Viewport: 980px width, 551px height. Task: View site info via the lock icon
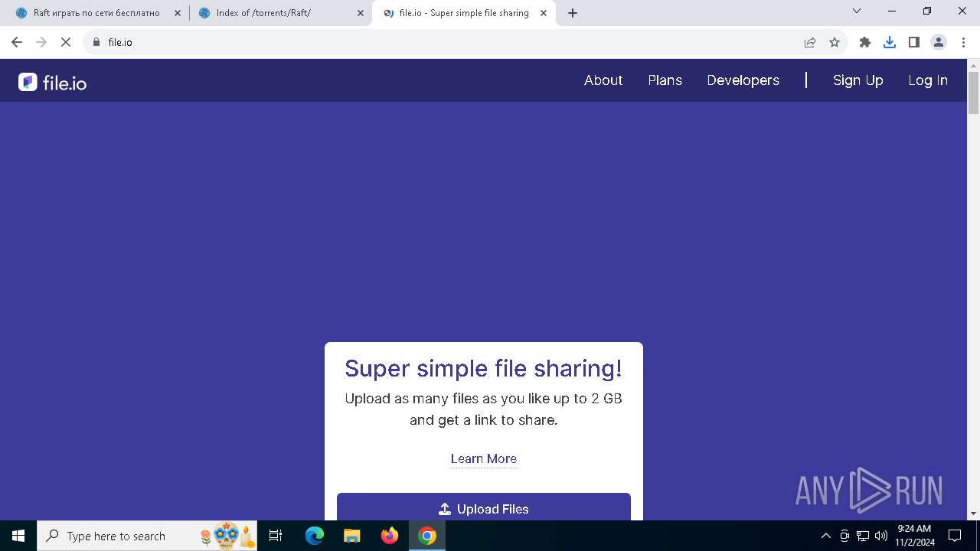point(96,42)
